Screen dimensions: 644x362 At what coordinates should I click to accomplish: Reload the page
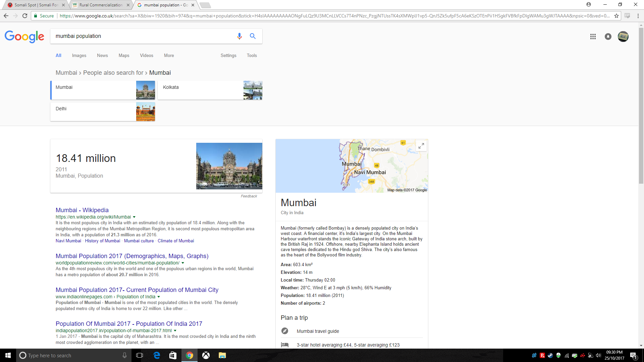click(x=25, y=16)
